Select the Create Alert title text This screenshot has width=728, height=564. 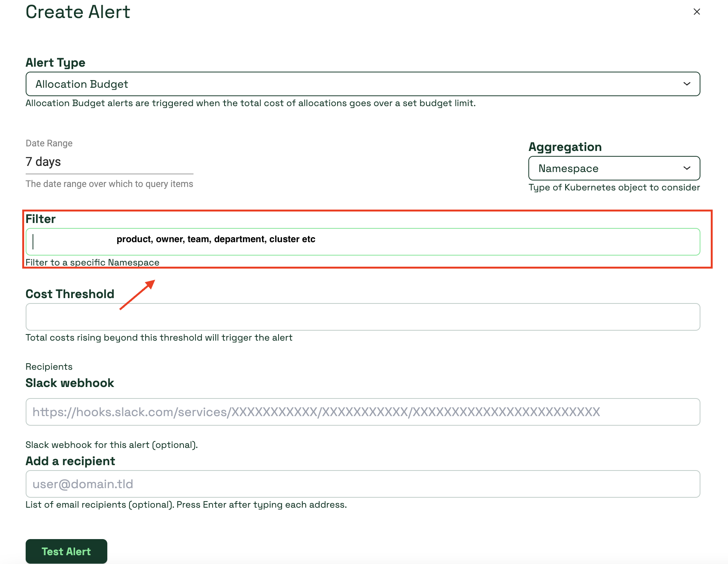78,12
